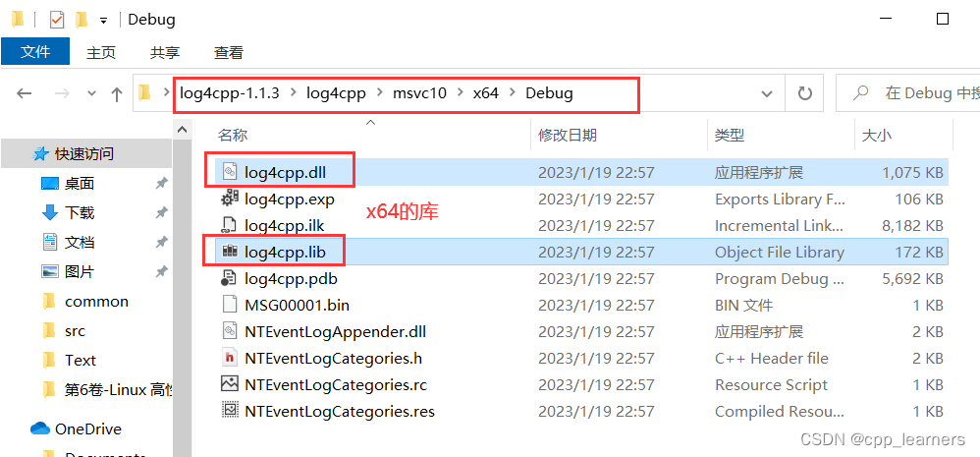Click the properties checkmark icon in title bar
Viewport: 980px width, 457px height.
pyautogui.click(x=56, y=19)
